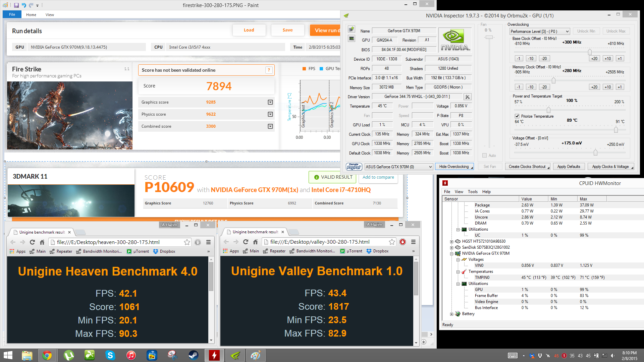
Task: Click the Memory Clock Offset slider handle
Action: point(553,80)
